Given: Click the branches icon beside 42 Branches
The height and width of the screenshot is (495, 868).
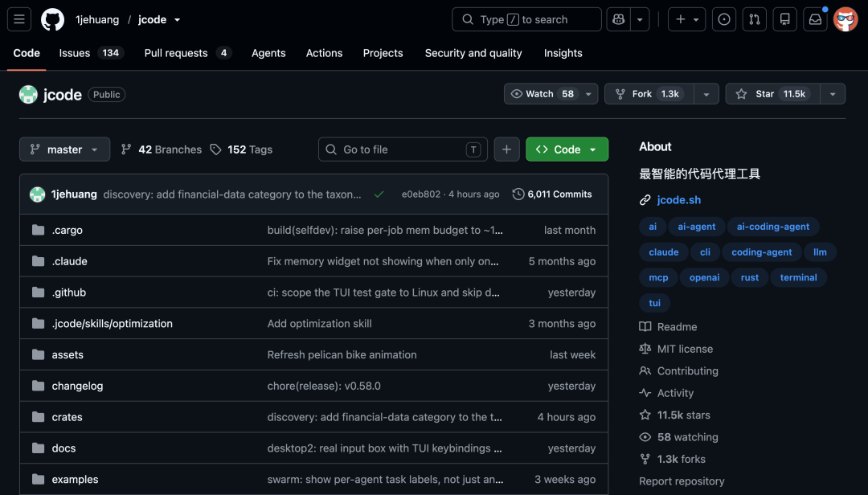Looking at the screenshot, I should [x=126, y=149].
